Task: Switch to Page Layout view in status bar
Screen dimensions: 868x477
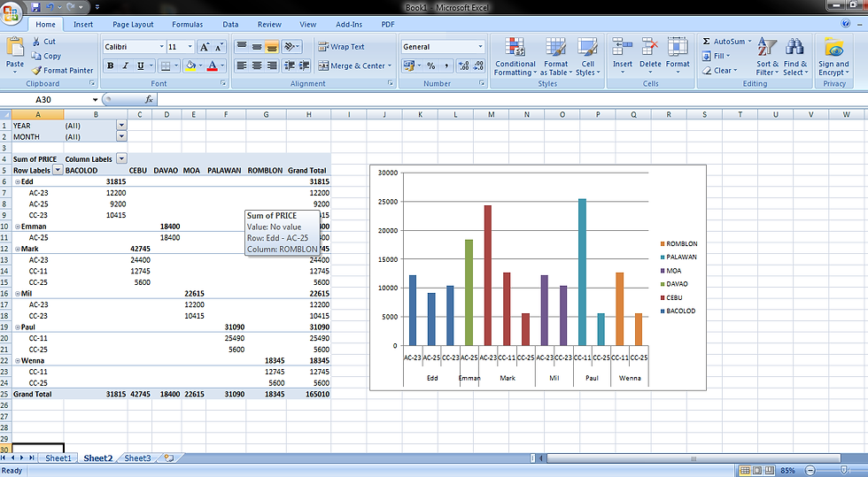Action: [756, 470]
